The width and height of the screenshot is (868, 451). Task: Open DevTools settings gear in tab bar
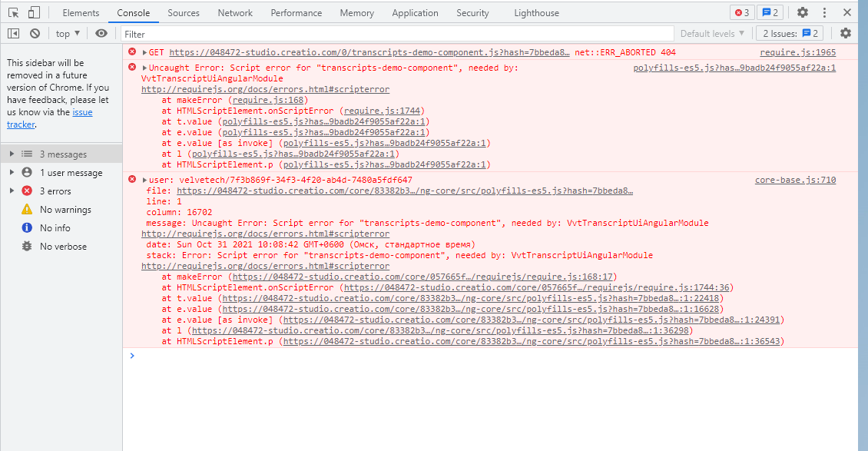tap(802, 12)
